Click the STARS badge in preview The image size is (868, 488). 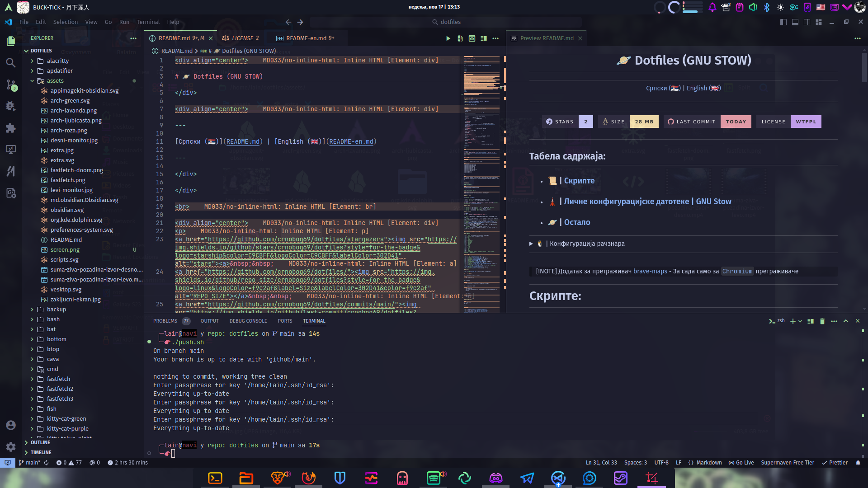[567, 122]
